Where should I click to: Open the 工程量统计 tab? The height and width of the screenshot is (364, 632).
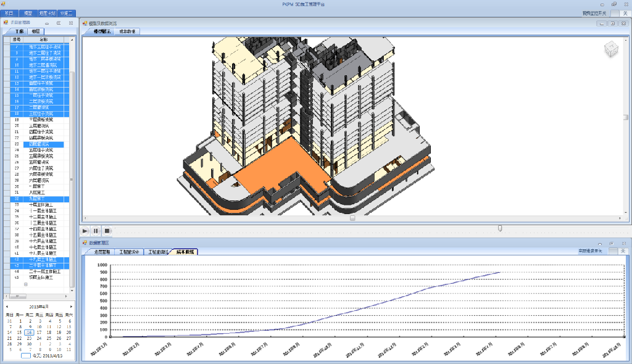pyautogui.click(x=128, y=252)
